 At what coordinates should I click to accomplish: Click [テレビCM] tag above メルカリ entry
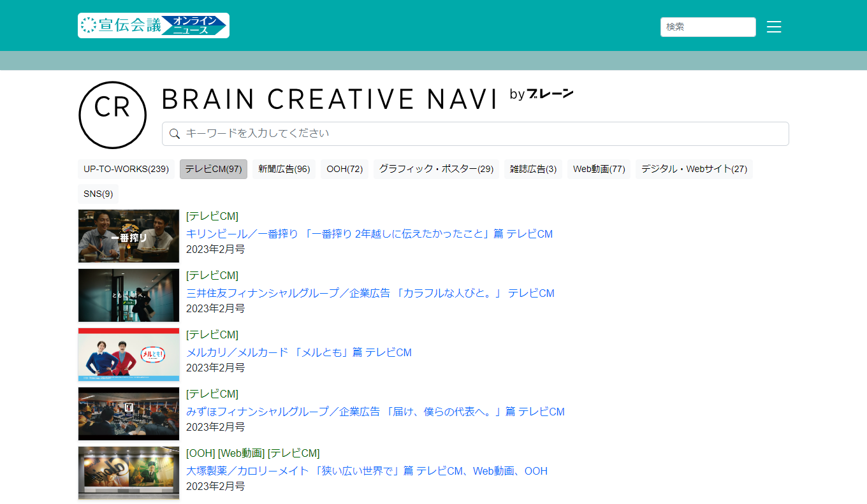coord(212,335)
